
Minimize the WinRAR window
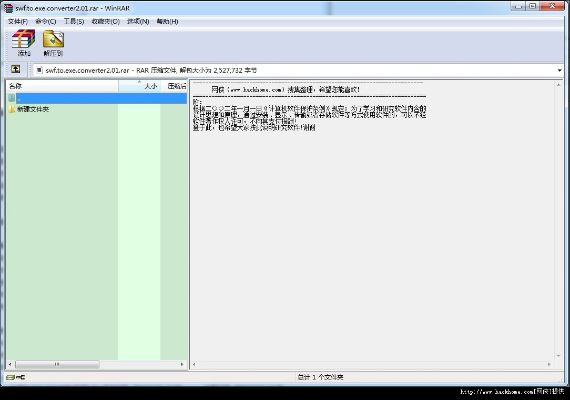pos(519,6)
